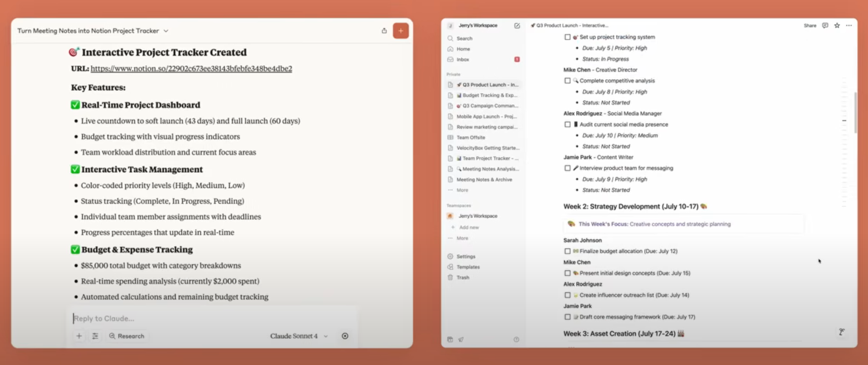Favorite the page with the star icon
This screenshot has width=868, height=365.
click(837, 25)
